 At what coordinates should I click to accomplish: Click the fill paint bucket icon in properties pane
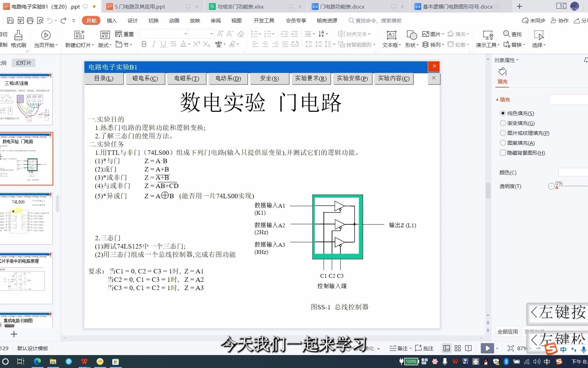503,72
